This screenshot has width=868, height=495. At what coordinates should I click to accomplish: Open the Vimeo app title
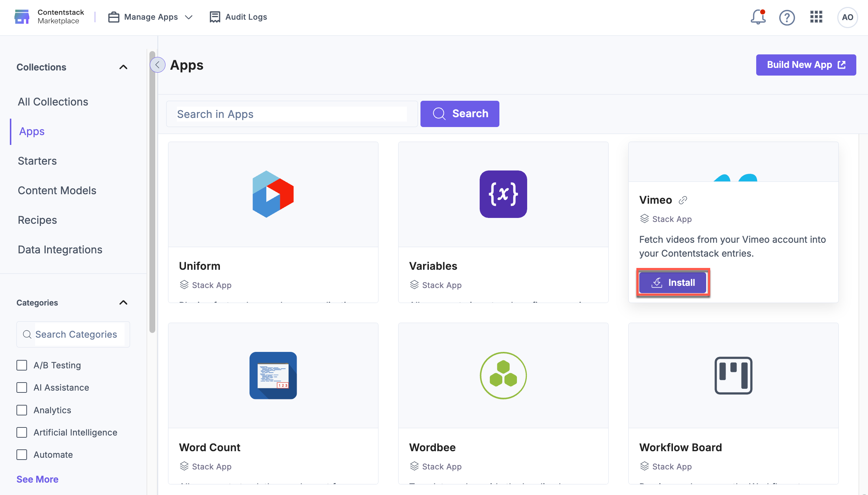655,200
